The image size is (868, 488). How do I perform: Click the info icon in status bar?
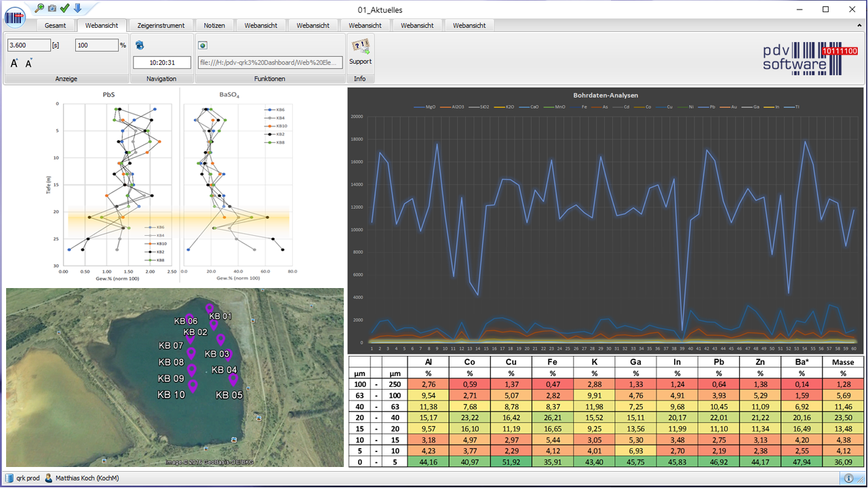[x=848, y=478]
